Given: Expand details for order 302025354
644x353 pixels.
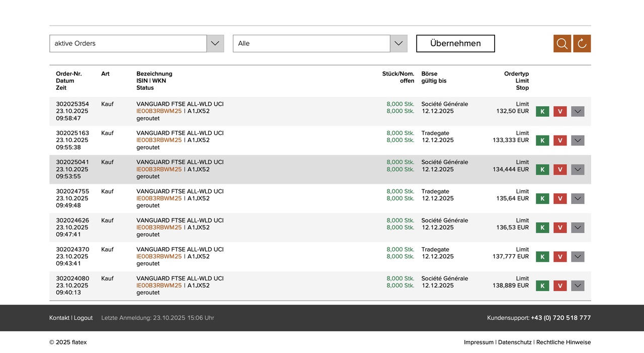Looking at the screenshot, I should [x=578, y=112].
